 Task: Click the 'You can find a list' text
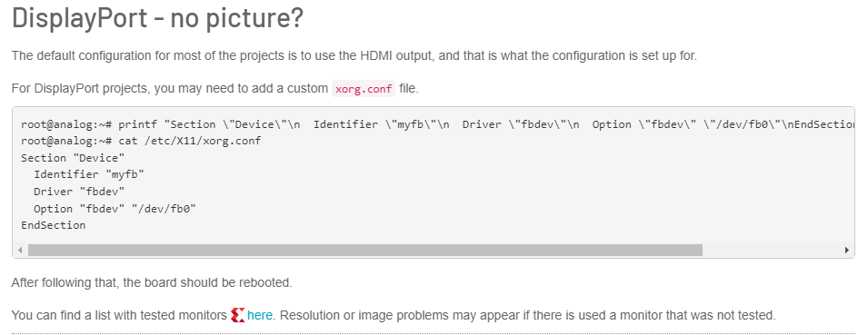(120, 316)
